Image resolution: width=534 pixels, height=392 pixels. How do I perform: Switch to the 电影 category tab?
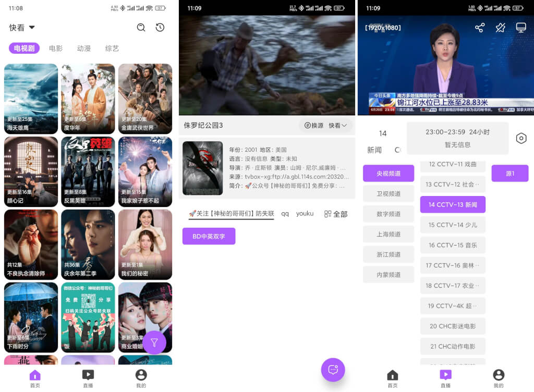56,48
